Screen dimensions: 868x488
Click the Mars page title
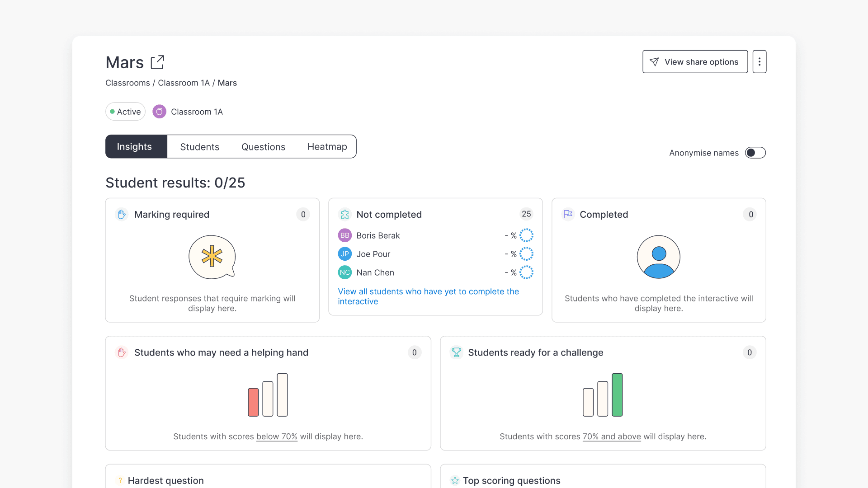(x=124, y=62)
